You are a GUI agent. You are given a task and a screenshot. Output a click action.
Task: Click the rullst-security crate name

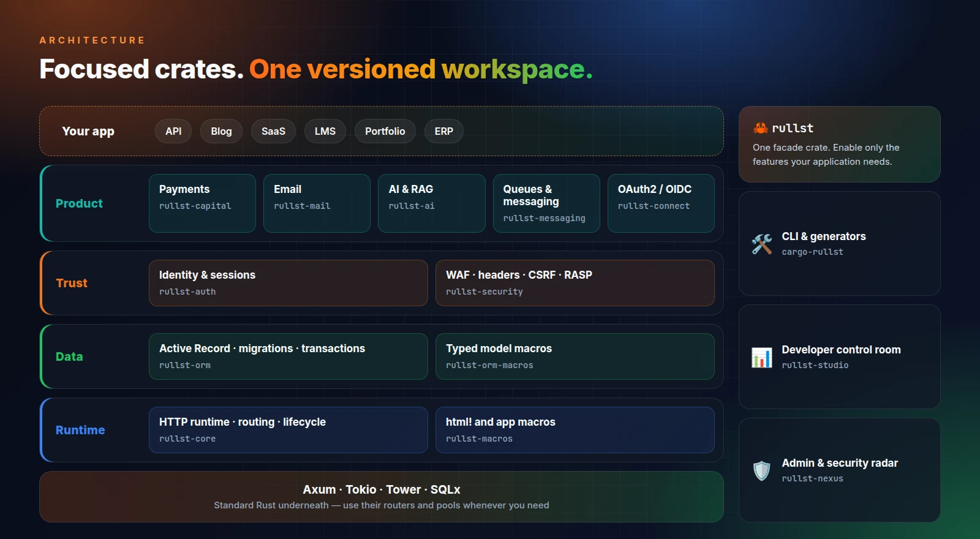point(484,292)
